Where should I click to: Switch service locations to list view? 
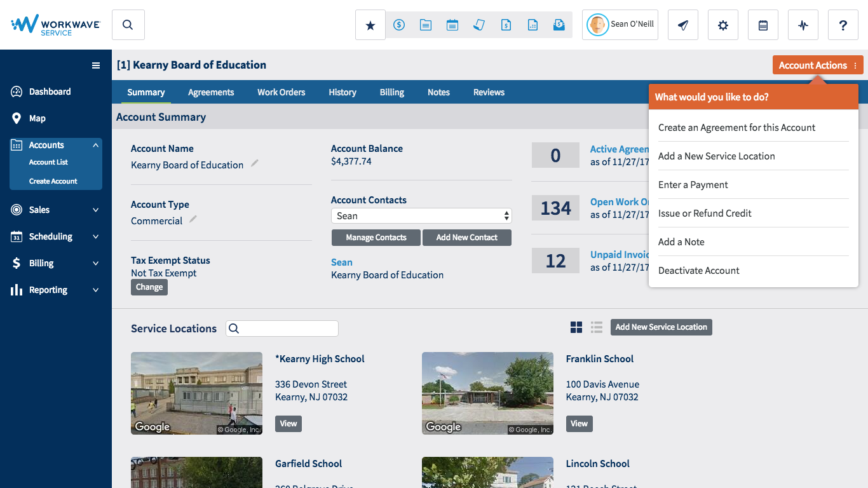point(596,327)
